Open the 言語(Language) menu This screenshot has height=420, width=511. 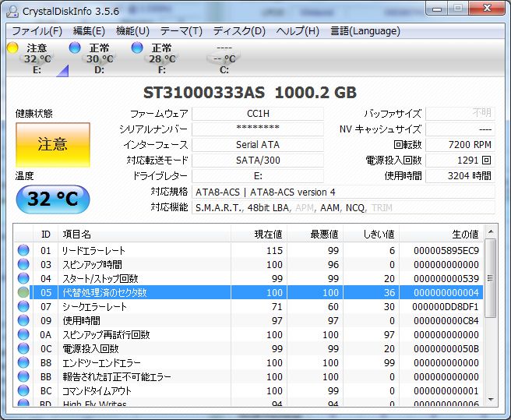(365, 31)
